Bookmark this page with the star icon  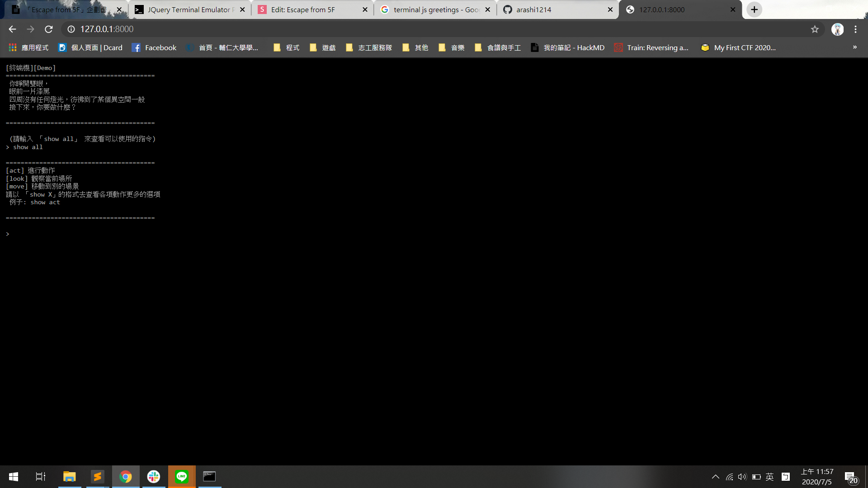[815, 29]
